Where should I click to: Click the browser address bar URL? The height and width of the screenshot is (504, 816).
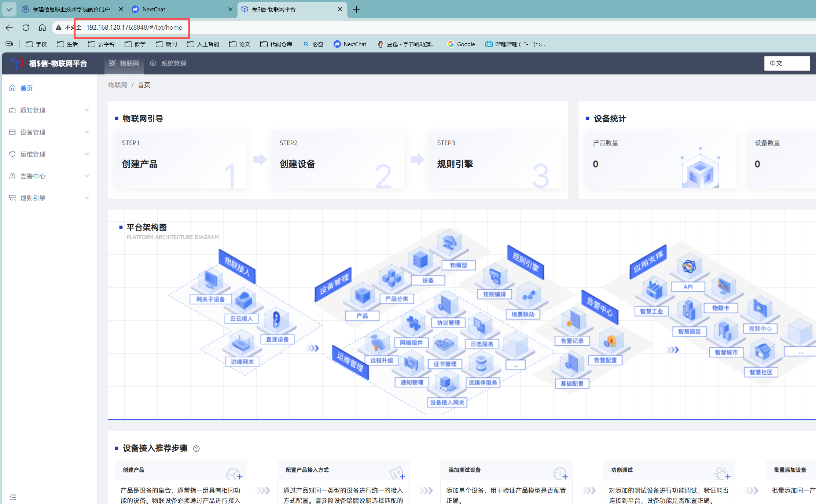pyautogui.click(x=134, y=27)
